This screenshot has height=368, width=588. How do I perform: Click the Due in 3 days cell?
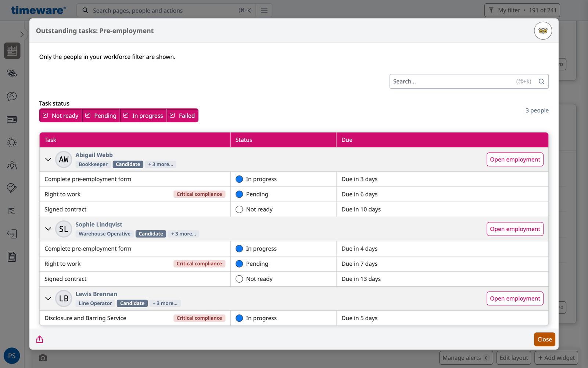coord(442,179)
